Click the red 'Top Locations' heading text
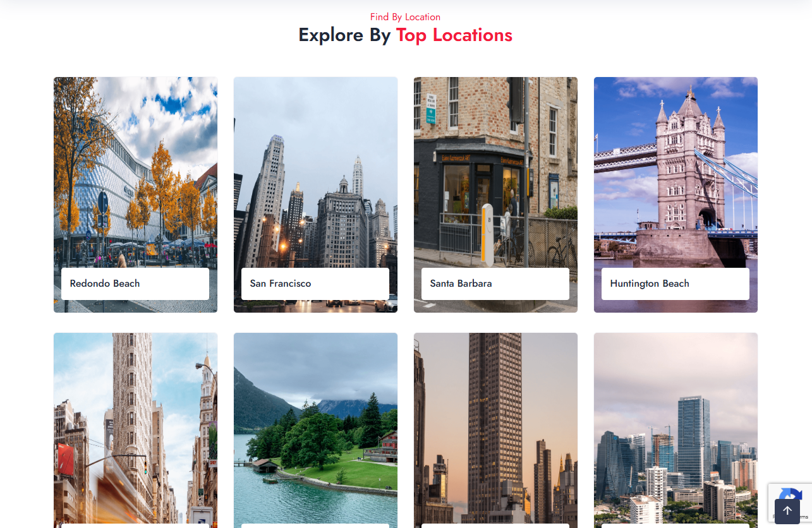 coord(454,35)
